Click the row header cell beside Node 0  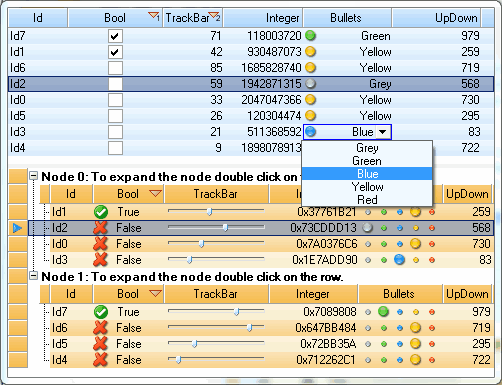coord(18,176)
